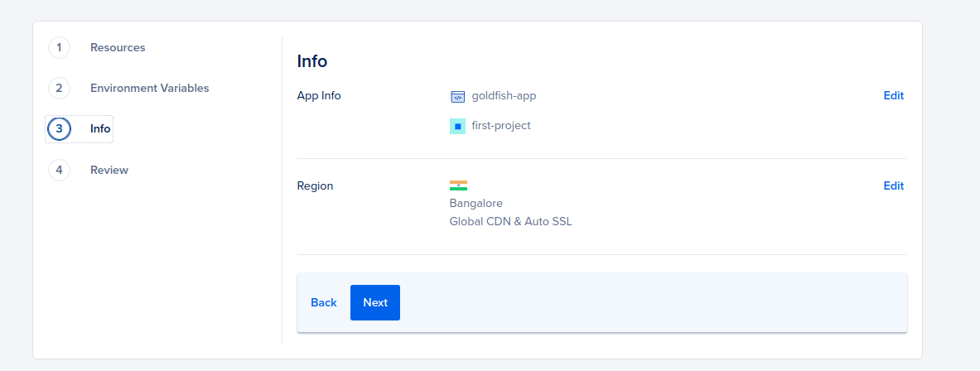Click the goldfish-app code window icon
The width and height of the screenshot is (980, 371).
tap(457, 97)
